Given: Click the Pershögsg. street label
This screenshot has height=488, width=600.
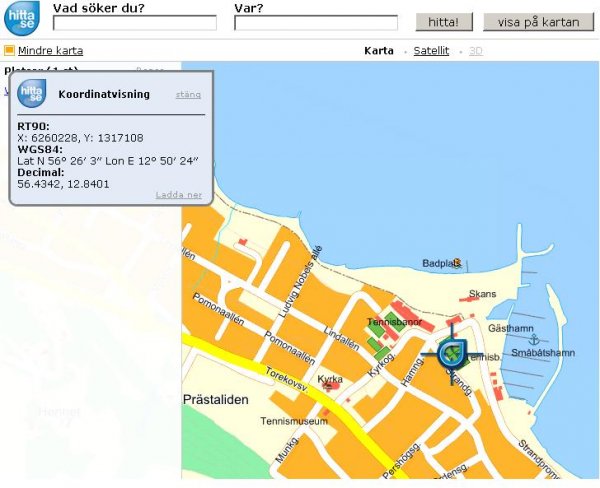Looking at the screenshot, I should [402, 460].
